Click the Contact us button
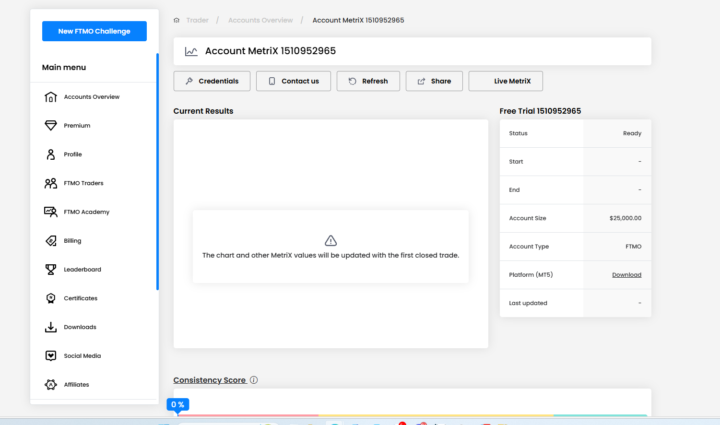This screenshot has height=425, width=720. [293, 81]
